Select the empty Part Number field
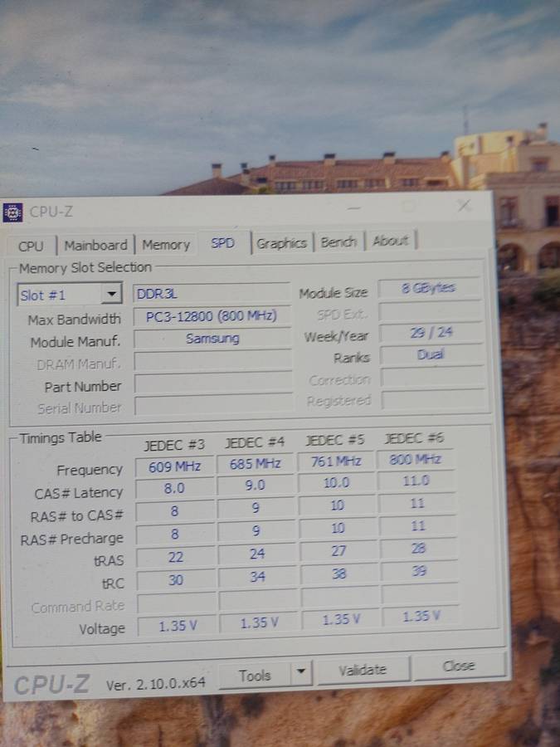This screenshot has height=747, width=560. coord(212,384)
